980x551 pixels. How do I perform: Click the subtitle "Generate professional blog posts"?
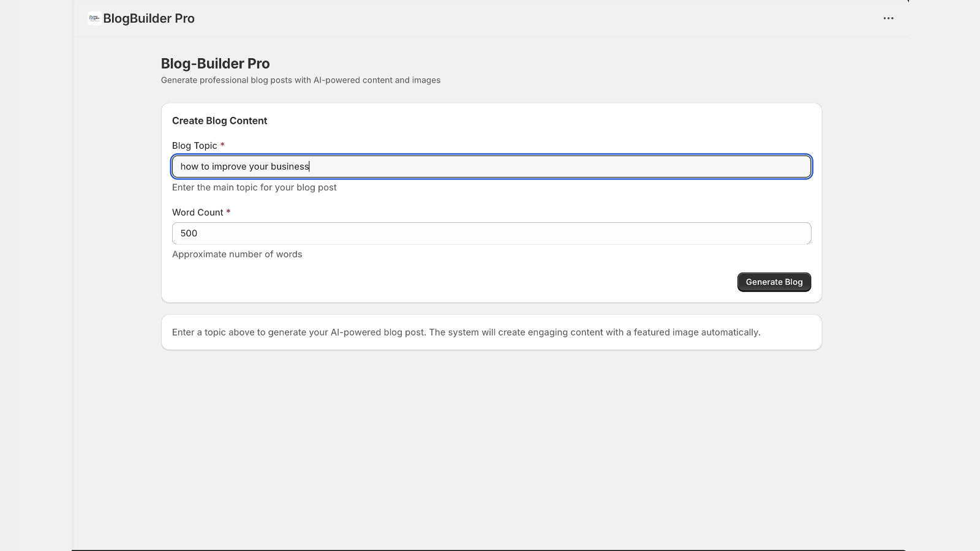(300, 80)
